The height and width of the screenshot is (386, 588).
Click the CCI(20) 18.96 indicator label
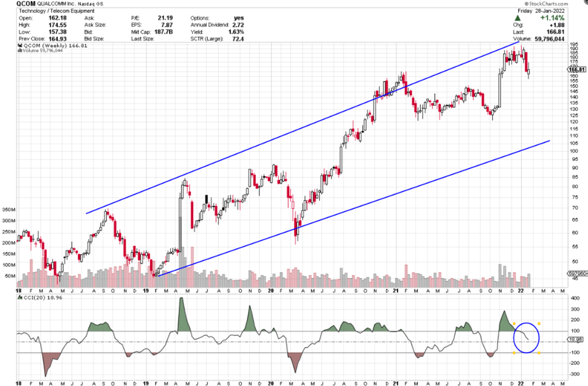43,297
